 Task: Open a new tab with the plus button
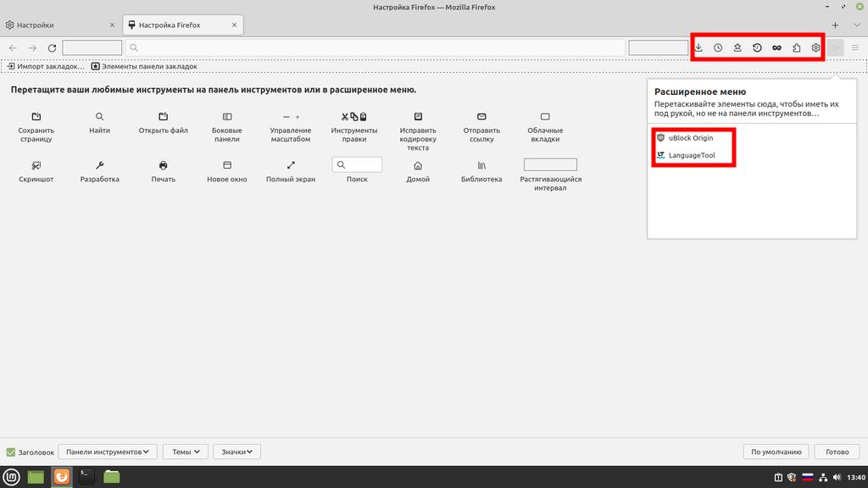tap(835, 25)
